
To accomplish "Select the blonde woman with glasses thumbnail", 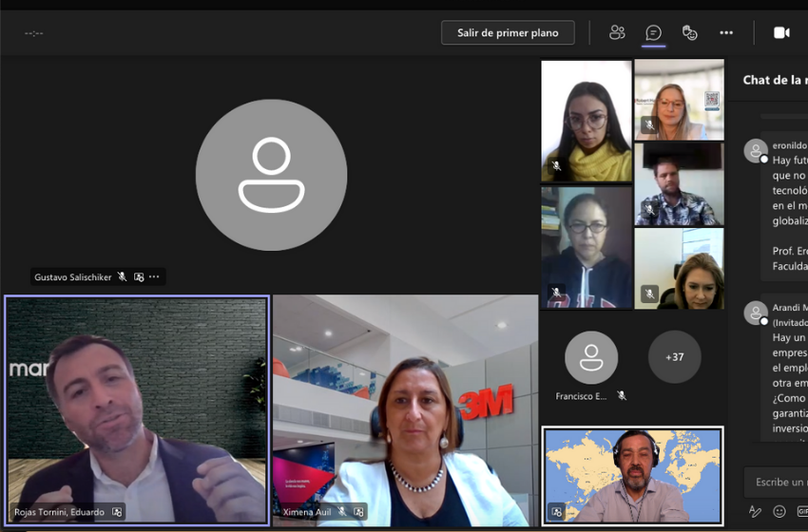I will pyautogui.click(x=679, y=100).
